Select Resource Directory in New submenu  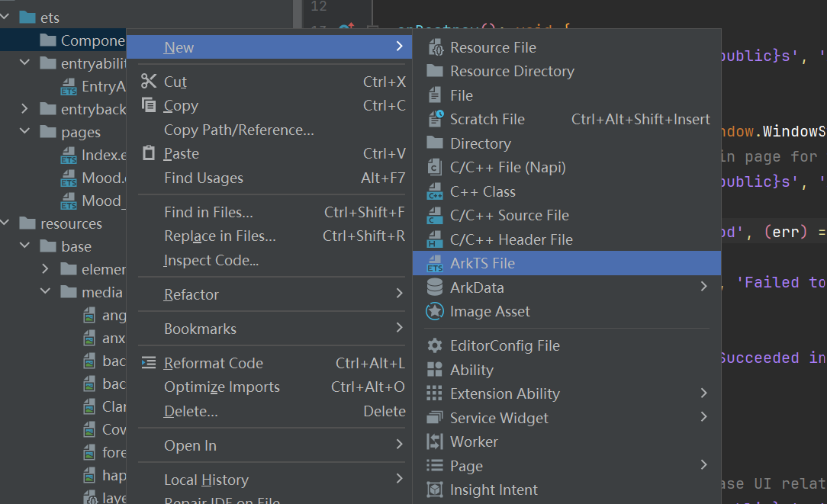click(x=566, y=71)
